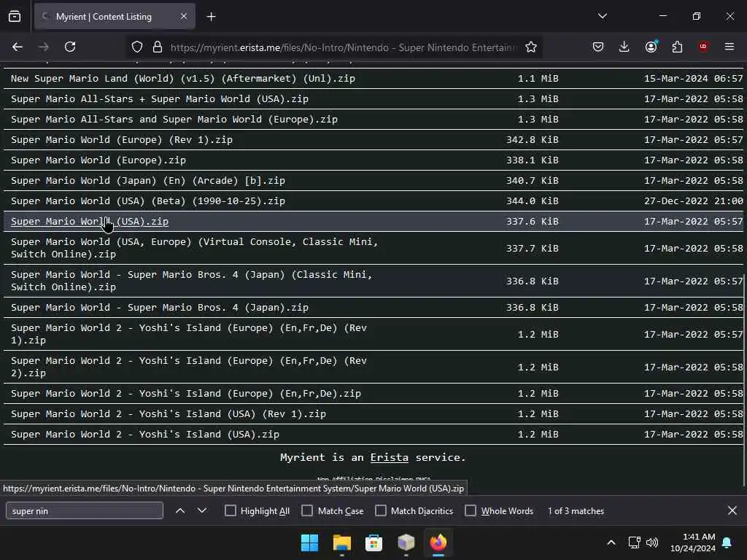Image resolution: width=747 pixels, height=560 pixels.
Task: Open the Firefox account menu
Action: click(x=651, y=47)
